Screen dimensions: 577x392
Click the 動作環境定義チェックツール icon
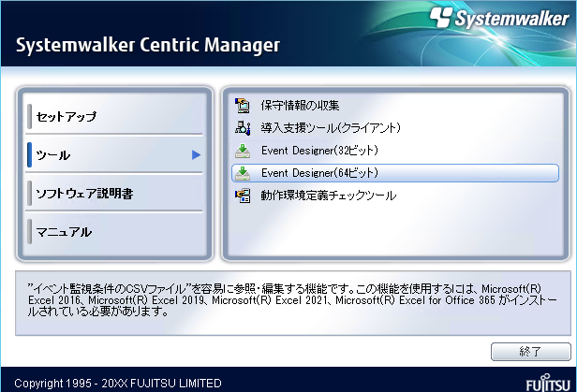[x=243, y=196]
